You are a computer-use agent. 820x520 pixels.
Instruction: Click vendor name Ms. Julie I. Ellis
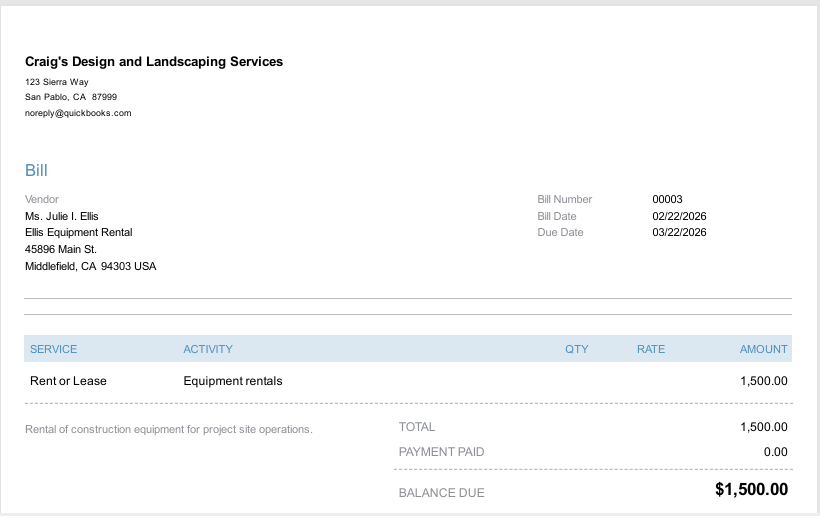[62, 216]
